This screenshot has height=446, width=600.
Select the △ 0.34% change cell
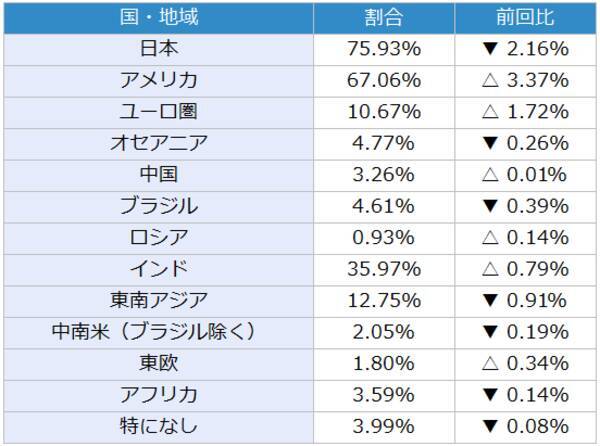pyautogui.click(x=524, y=362)
